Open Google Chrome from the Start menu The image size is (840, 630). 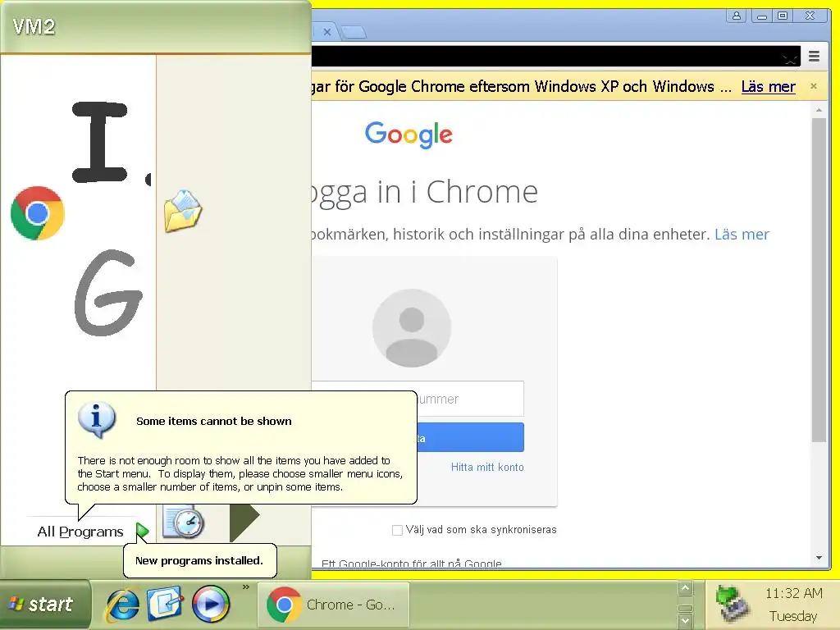pos(38,212)
